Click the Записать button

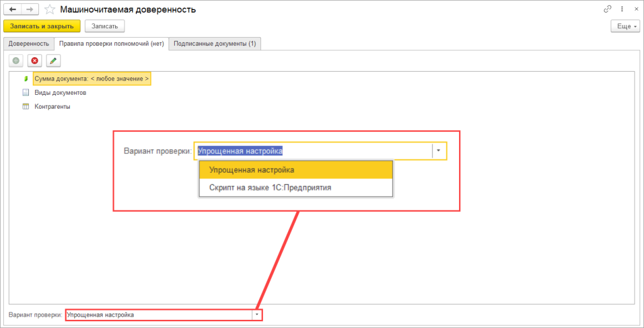tap(105, 26)
